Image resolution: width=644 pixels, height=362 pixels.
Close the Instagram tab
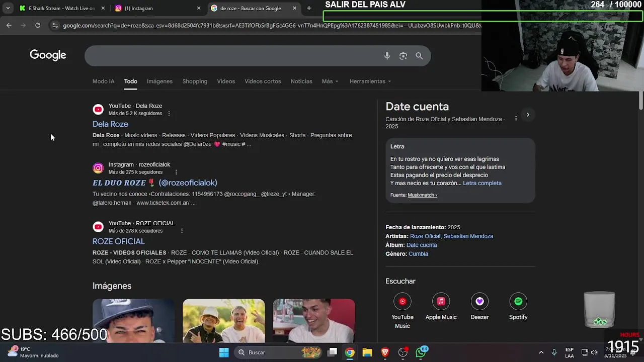(x=199, y=8)
